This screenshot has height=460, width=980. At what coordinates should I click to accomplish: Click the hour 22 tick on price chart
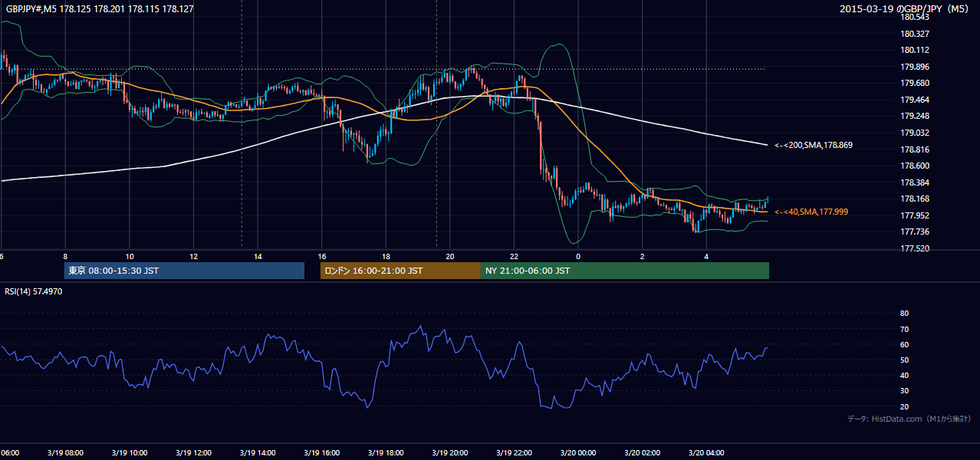coord(515,256)
